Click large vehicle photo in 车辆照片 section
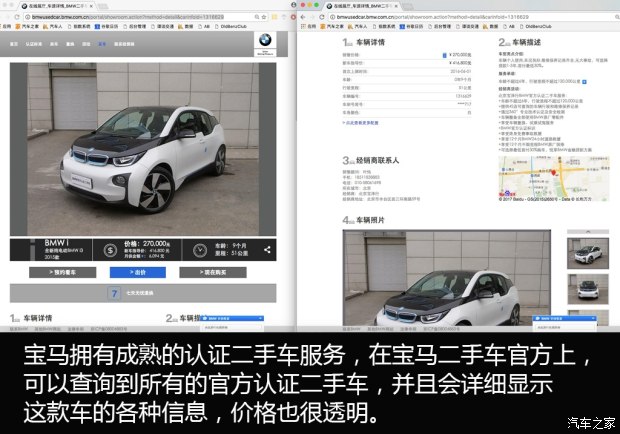The image size is (620, 434). tap(446, 278)
